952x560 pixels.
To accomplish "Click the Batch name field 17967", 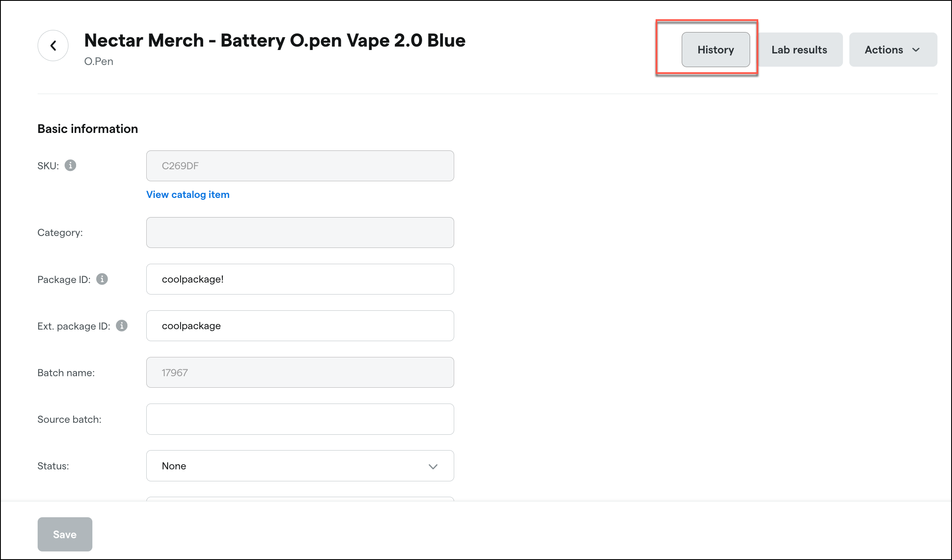I will (300, 372).
